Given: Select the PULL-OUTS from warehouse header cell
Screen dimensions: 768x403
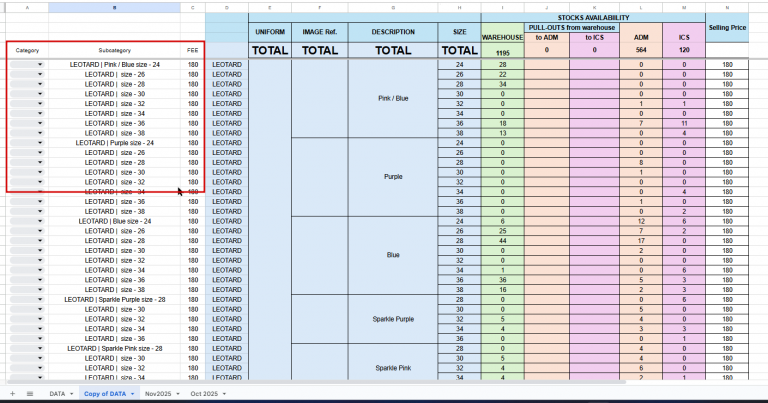Looking at the screenshot, I should click(x=572, y=28).
